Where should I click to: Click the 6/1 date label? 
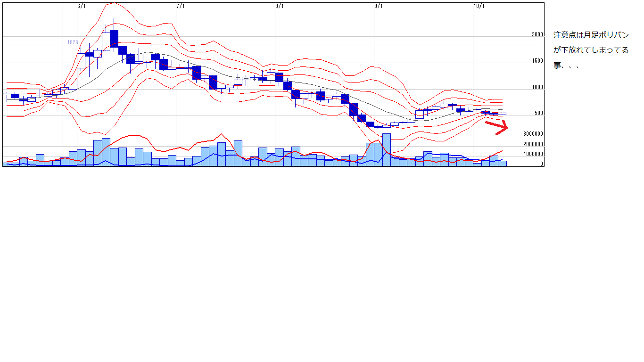[82, 6]
